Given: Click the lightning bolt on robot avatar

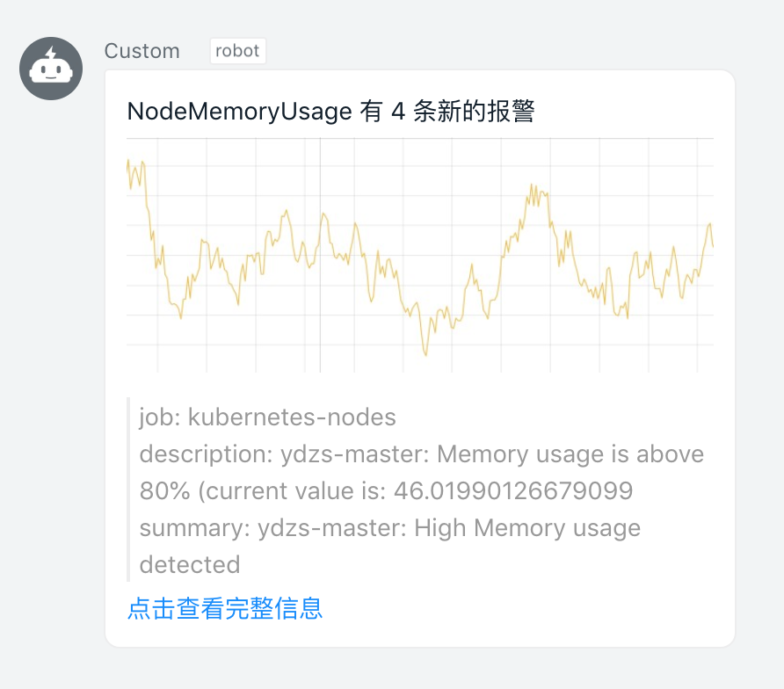Looking at the screenshot, I should [51, 54].
